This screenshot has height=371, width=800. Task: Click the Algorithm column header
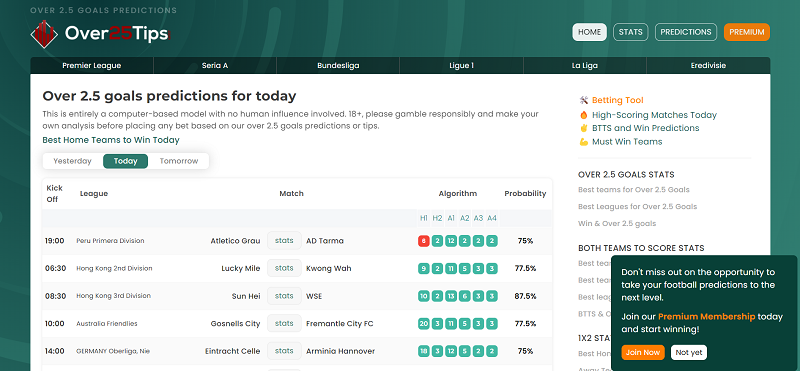pos(458,193)
